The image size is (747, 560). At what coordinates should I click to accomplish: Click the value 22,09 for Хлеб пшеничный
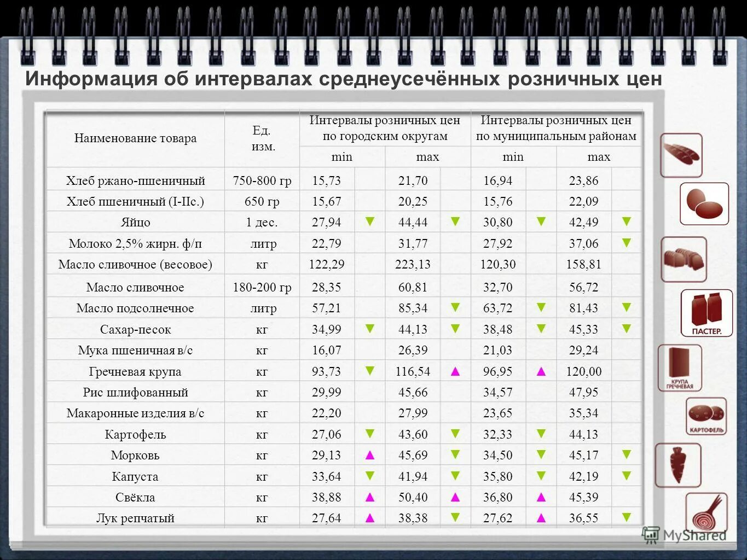[584, 201]
